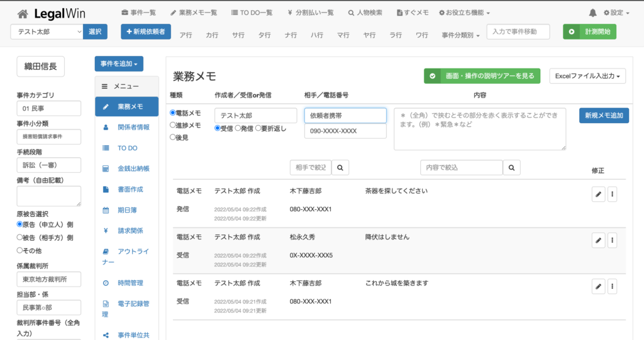Click the green 計測開始 button
The image size is (644, 340).
pyautogui.click(x=589, y=31)
